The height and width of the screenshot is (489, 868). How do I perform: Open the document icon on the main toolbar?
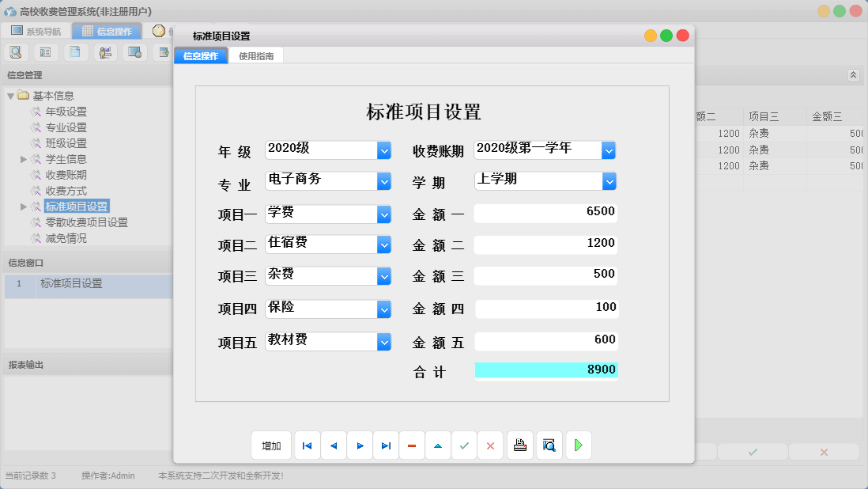click(75, 51)
